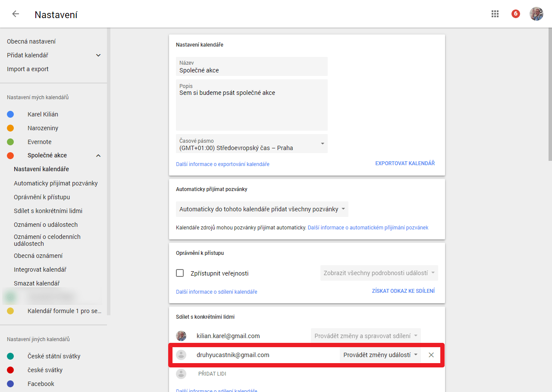The image size is (552, 392).
Task: Open the Automaticky do tohoto kalendáře dropdown
Action: (262, 209)
